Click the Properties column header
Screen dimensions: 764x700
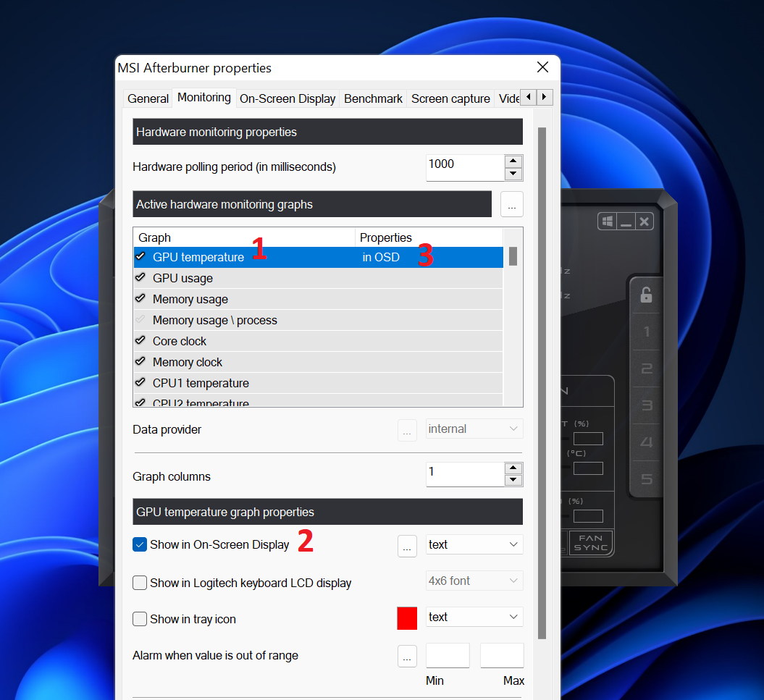[x=429, y=237]
